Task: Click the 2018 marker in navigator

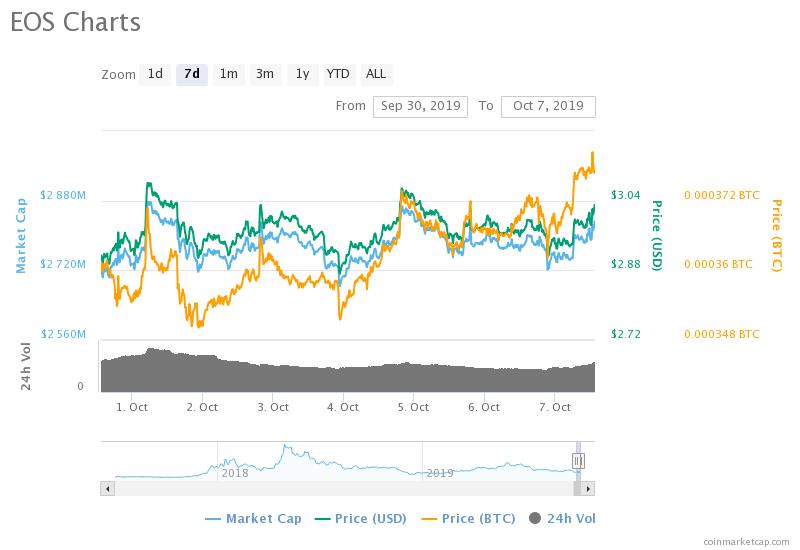Action: click(235, 473)
